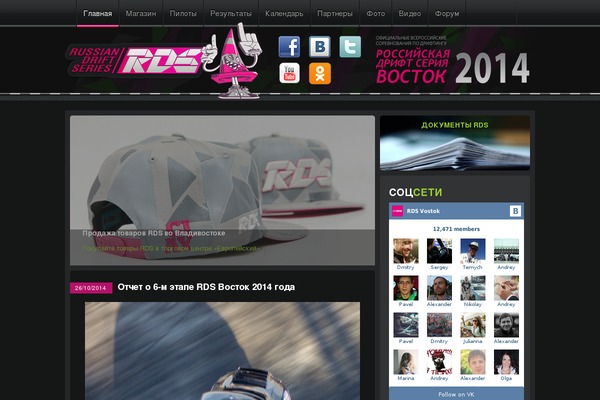Open the Результаты menu item
This screenshot has width=600, height=400.
231,13
